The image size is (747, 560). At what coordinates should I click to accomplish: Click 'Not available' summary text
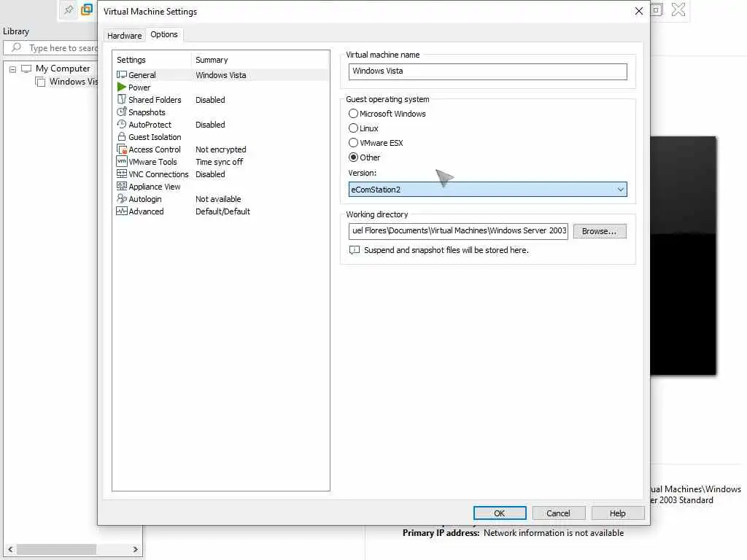[217, 198]
